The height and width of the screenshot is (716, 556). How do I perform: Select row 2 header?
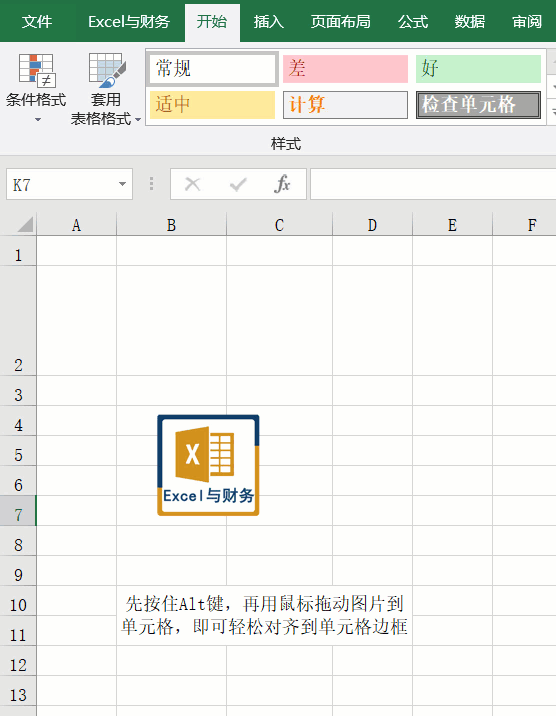pyautogui.click(x=18, y=321)
